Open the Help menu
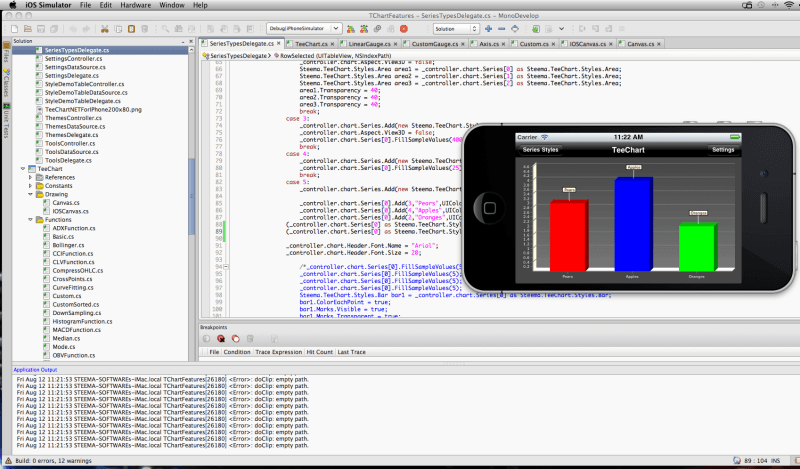The width and height of the screenshot is (800, 469). click(x=200, y=5)
